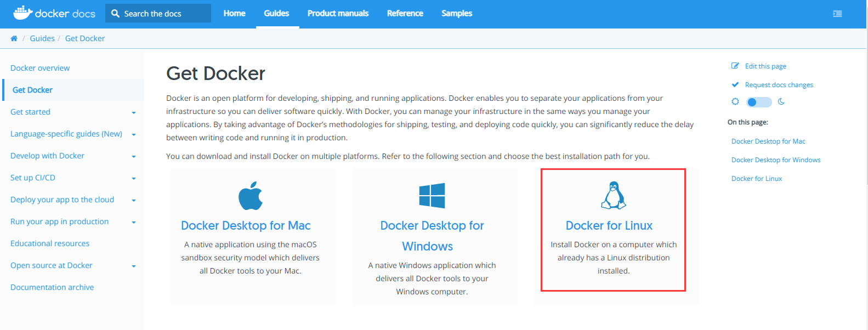Viewport: 868px width, 330px height.
Task: Click the Docker Desktop for Windows heading link
Action: click(x=432, y=236)
